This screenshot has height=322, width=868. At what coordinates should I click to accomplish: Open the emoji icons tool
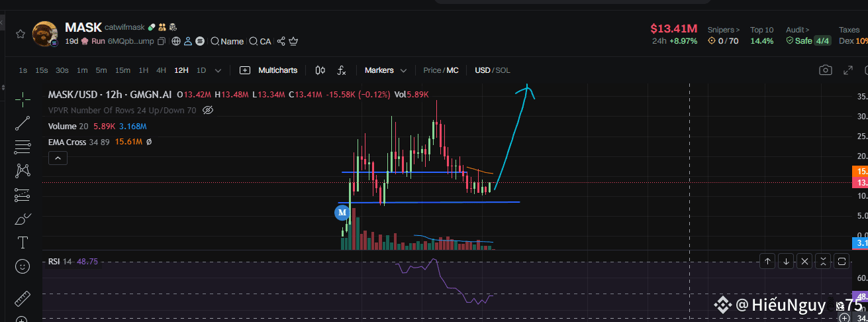coord(23,266)
